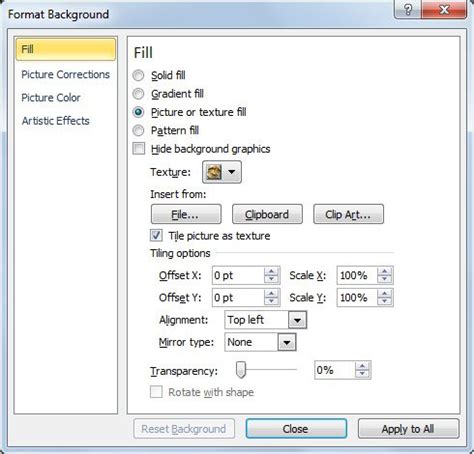
Task: Click the Apply to All button
Action: 408,429
